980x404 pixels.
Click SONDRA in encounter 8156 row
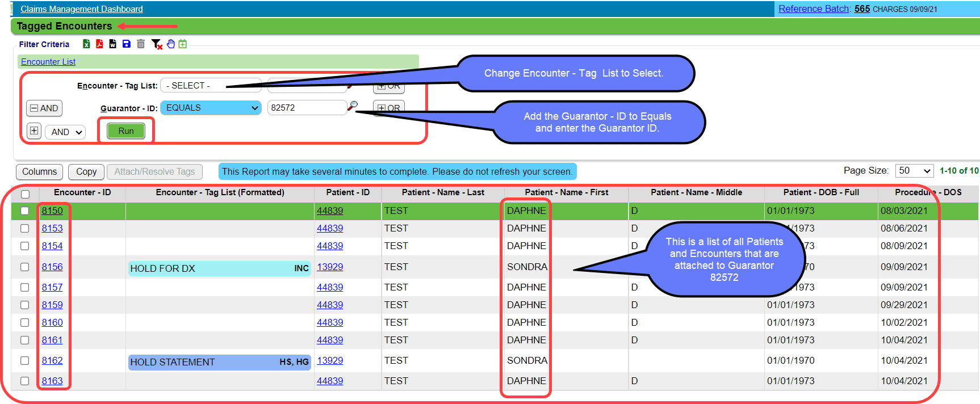click(527, 267)
